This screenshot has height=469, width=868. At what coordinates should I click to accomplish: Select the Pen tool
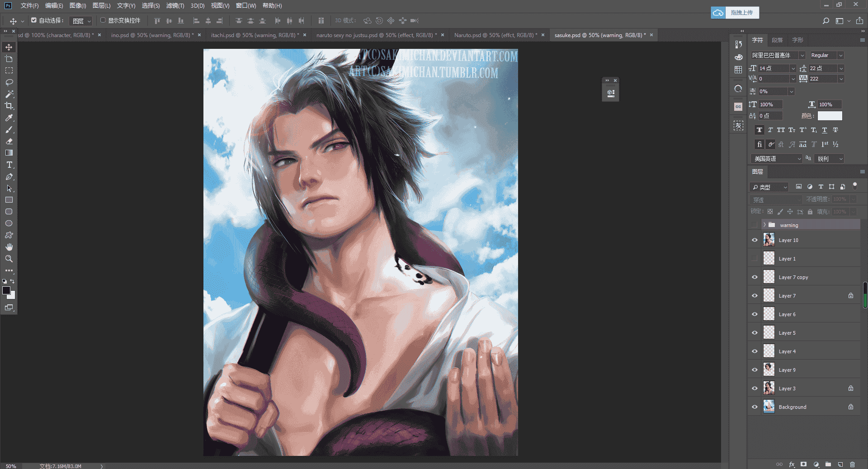click(x=9, y=176)
